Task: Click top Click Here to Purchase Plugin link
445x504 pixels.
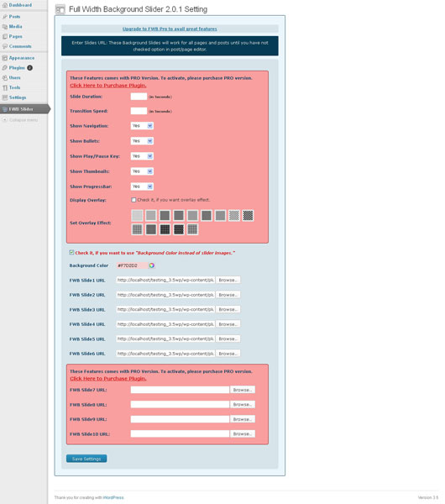Action: 108,86
